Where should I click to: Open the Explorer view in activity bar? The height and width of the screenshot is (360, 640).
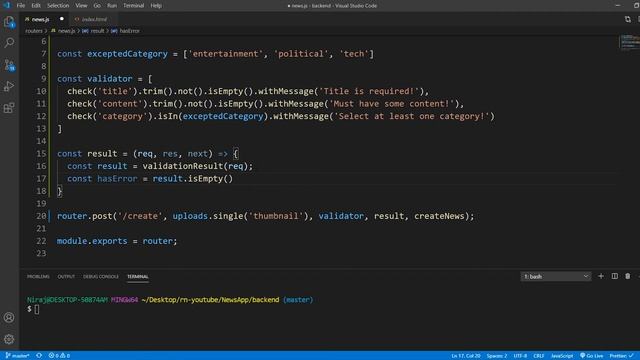tap(9, 22)
